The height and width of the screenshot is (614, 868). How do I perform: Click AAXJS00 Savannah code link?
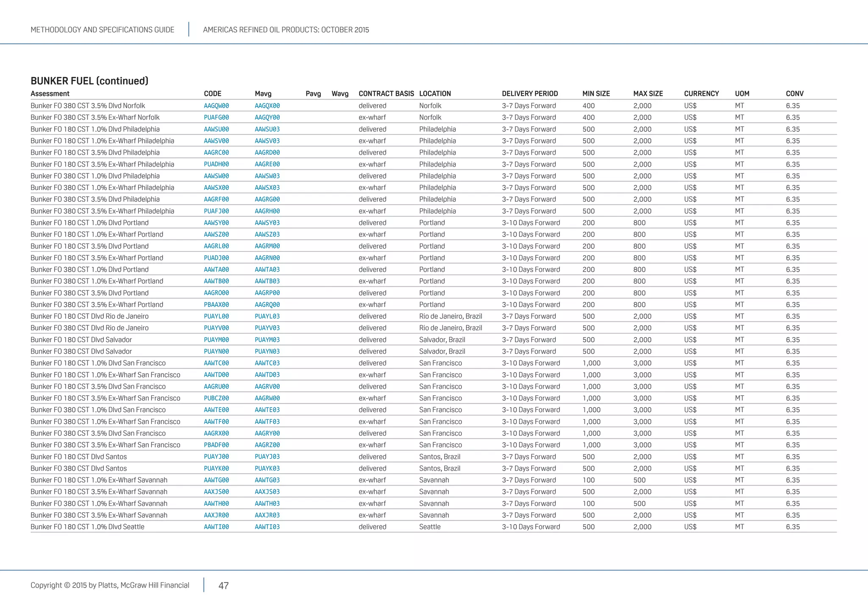[x=216, y=492]
